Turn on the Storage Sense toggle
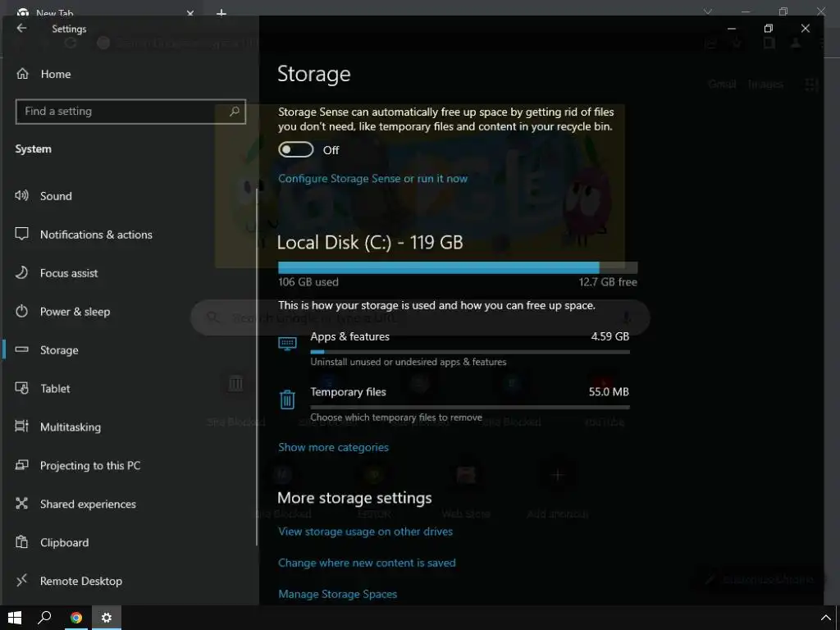The width and height of the screenshot is (840, 630). pyautogui.click(x=295, y=150)
